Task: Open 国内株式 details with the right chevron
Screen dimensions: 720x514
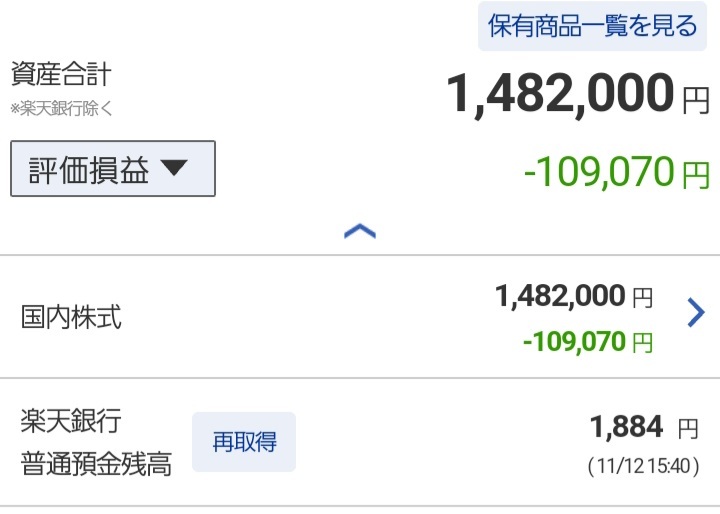Action: point(697,314)
